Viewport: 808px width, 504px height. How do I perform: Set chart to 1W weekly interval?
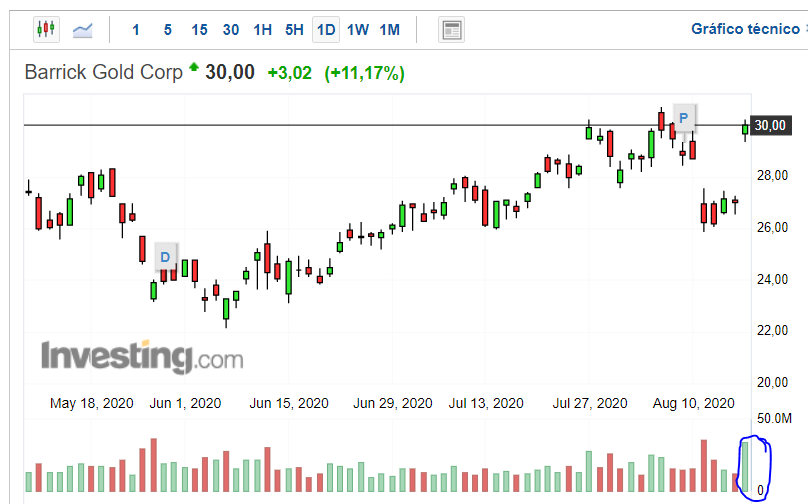coord(358,30)
